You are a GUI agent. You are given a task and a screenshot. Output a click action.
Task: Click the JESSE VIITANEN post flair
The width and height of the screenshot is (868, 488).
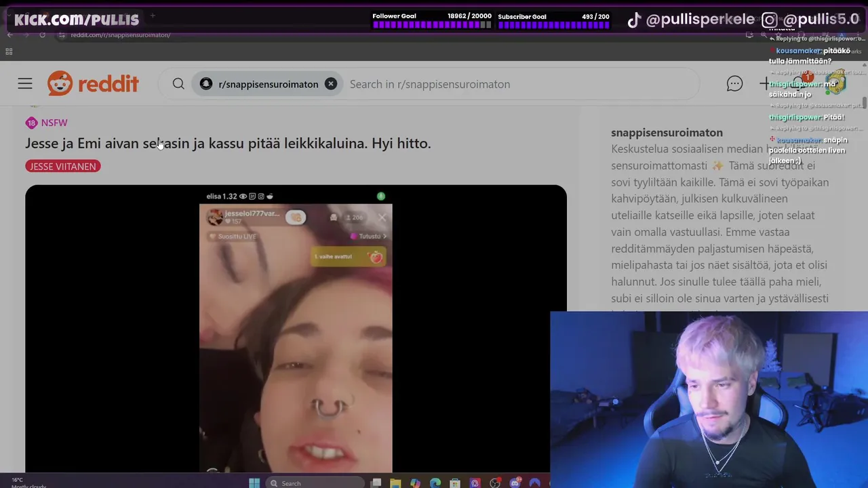coord(63,166)
